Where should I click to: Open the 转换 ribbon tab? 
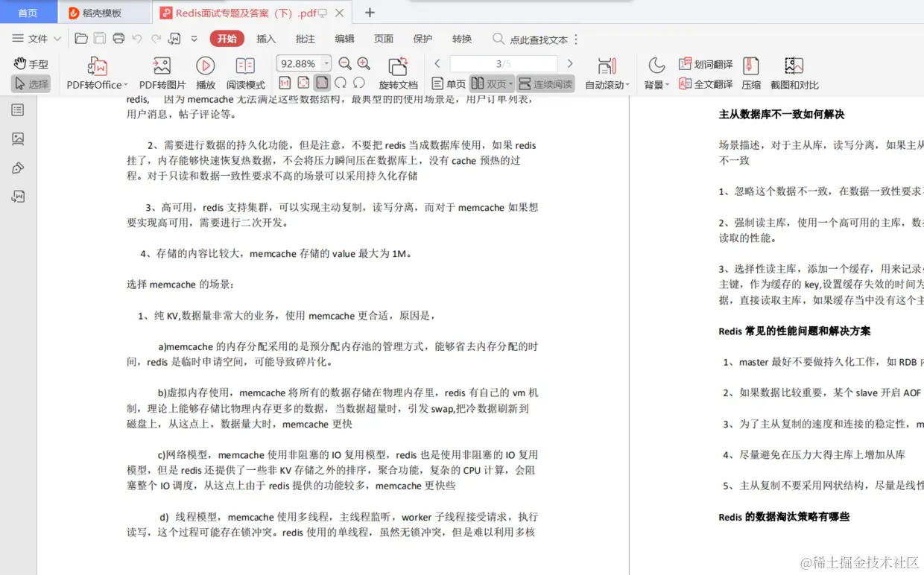point(462,39)
